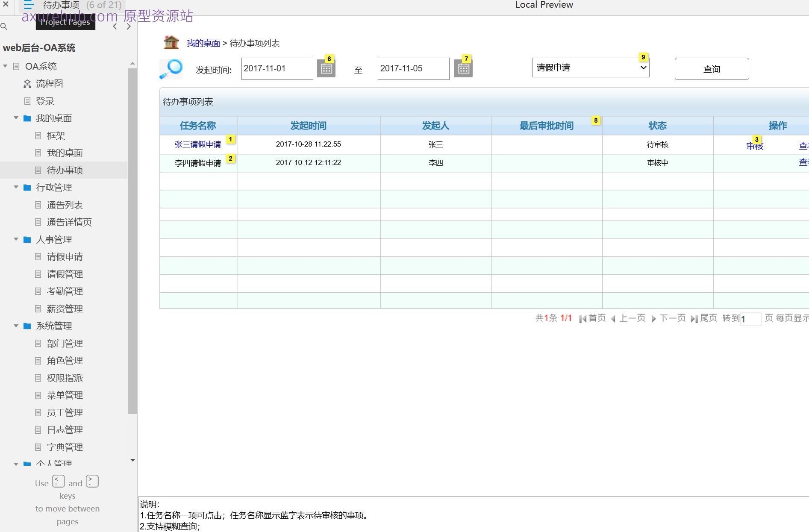Open the 通告列表 page

(x=65, y=205)
